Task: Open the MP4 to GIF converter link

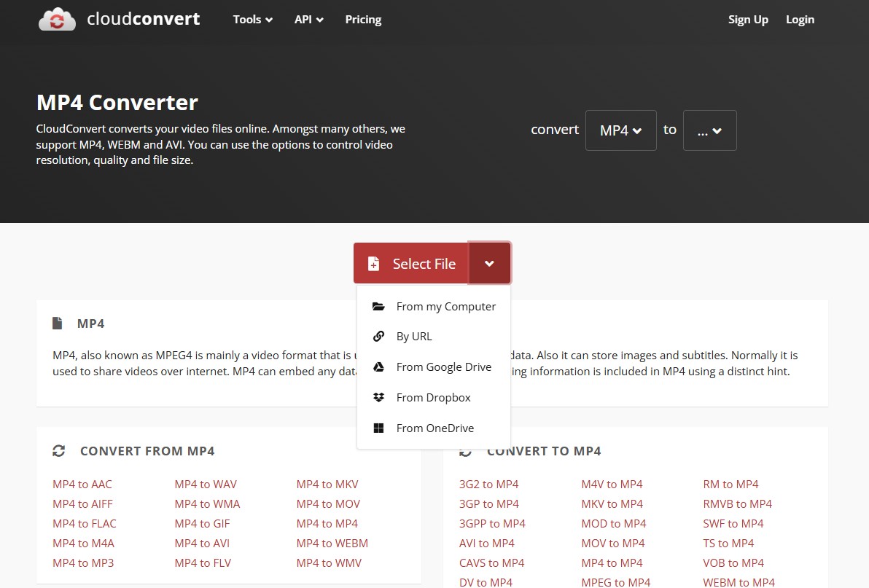Action: (x=202, y=523)
